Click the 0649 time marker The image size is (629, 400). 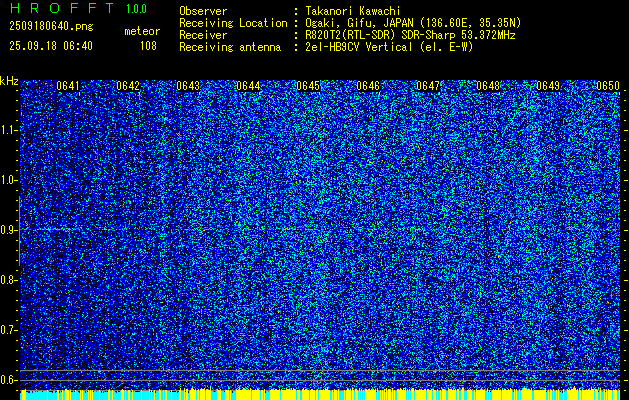(x=548, y=86)
